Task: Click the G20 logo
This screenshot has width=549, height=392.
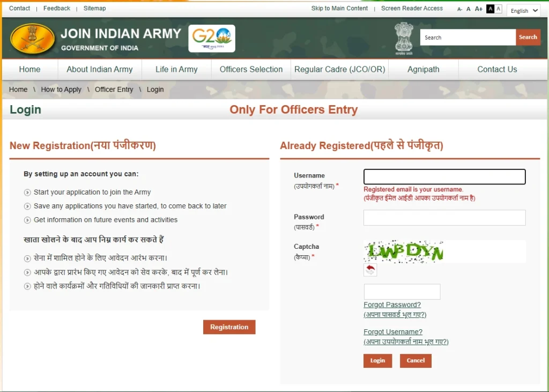Action: 211,38
